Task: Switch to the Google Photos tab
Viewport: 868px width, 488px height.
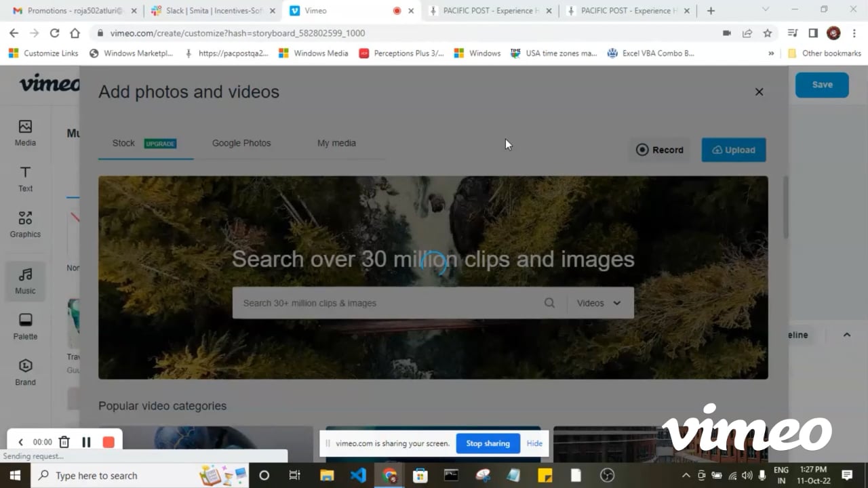Action: pyautogui.click(x=241, y=143)
